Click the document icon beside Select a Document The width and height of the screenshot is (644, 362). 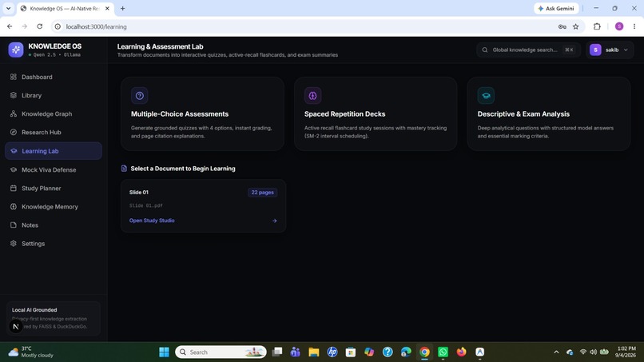pyautogui.click(x=124, y=169)
